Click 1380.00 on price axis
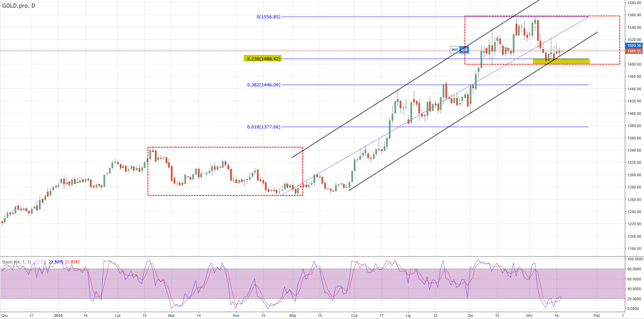The image size is (644, 319). [634, 126]
